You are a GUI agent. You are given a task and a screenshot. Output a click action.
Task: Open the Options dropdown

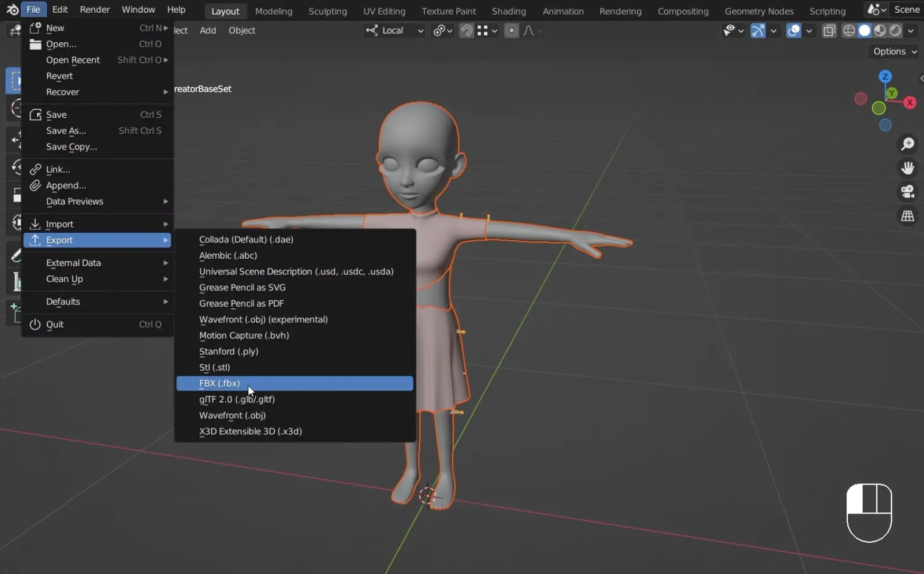tap(895, 51)
